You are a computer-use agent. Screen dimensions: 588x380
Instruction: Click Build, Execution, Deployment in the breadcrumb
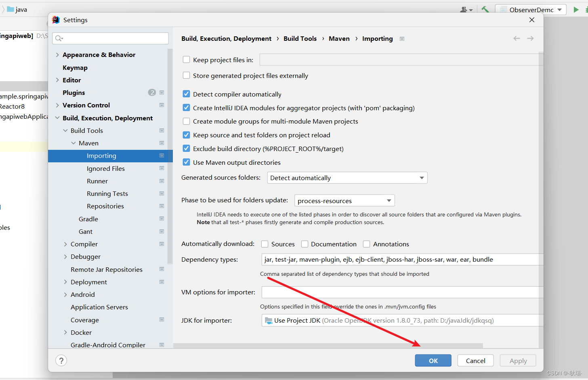pyautogui.click(x=226, y=38)
